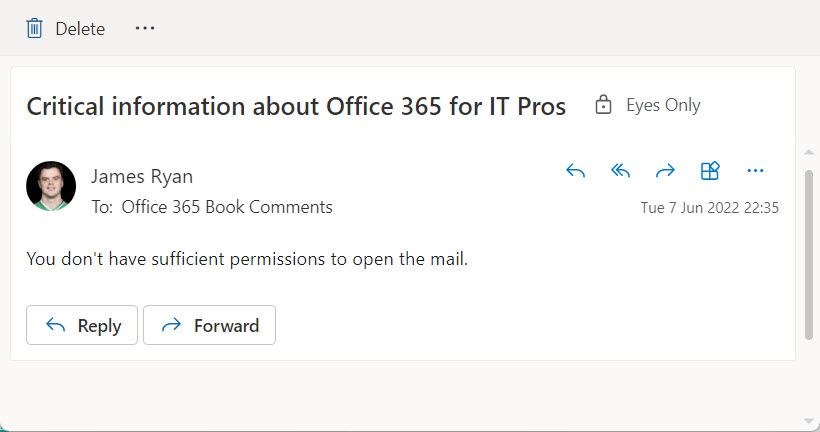Screen dimensions: 820x432
Task: Click James Ryan's profile photo
Action: pos(51,186)
